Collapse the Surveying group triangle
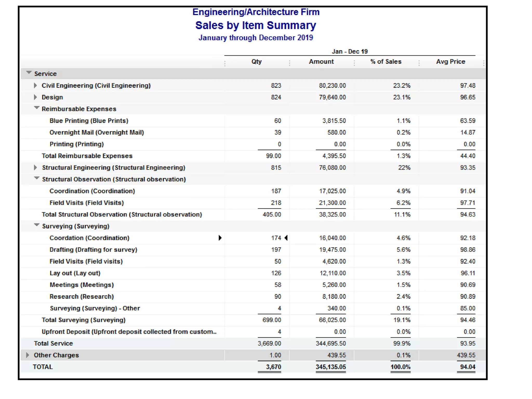This screenshot has height=399, width=532. 37,225
